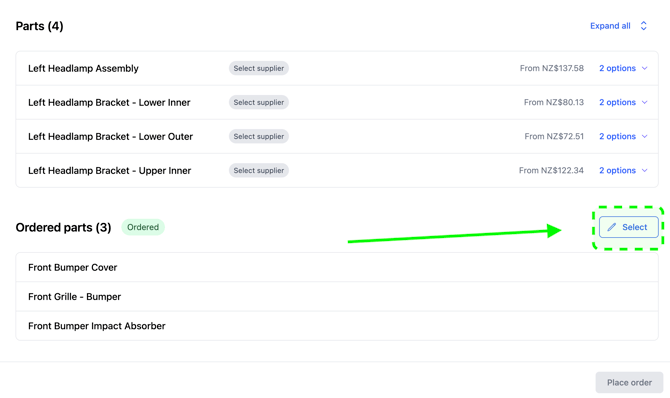
Task: Open 2 options for Bracket Lower Outer
Action: [x=617, y=136]
